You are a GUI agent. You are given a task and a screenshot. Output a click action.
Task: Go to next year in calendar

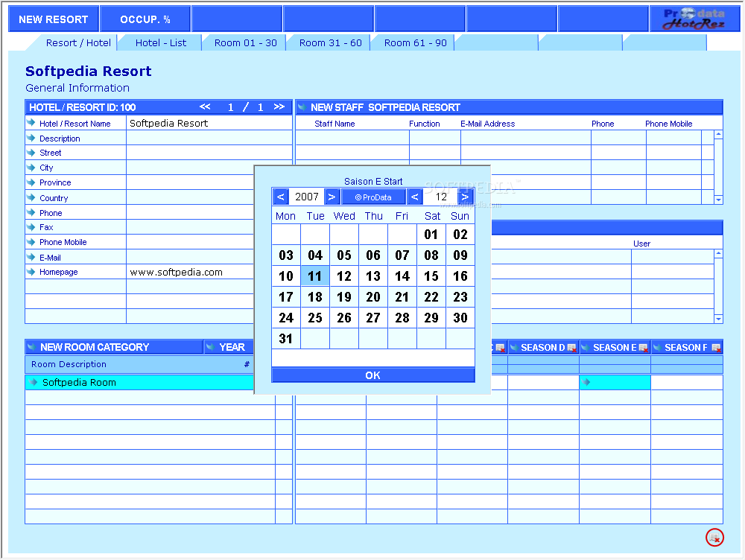pyautogui.click(x=332, y=197)
